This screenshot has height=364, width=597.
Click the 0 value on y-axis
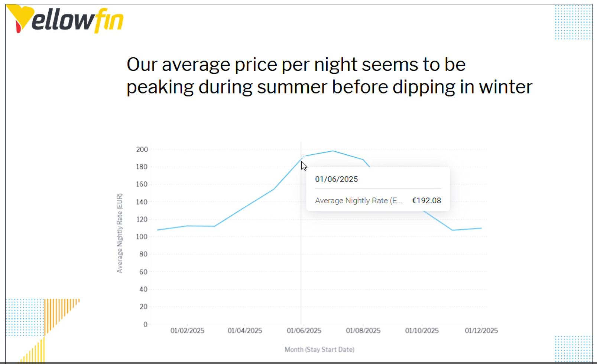145,324
